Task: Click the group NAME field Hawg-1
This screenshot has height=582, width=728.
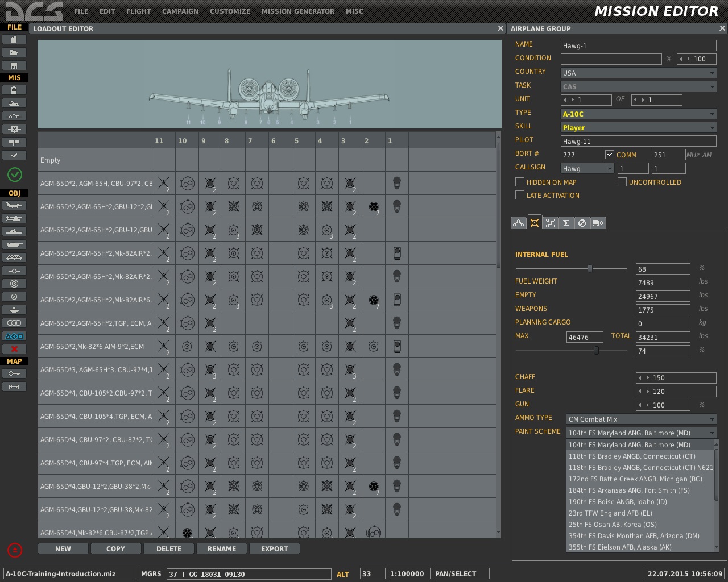Action: tap(638, 46)
